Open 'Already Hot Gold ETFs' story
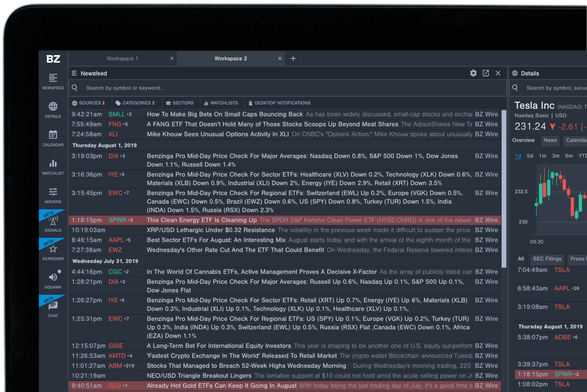This screenshot has height=392, width=587. pos(222,386)
